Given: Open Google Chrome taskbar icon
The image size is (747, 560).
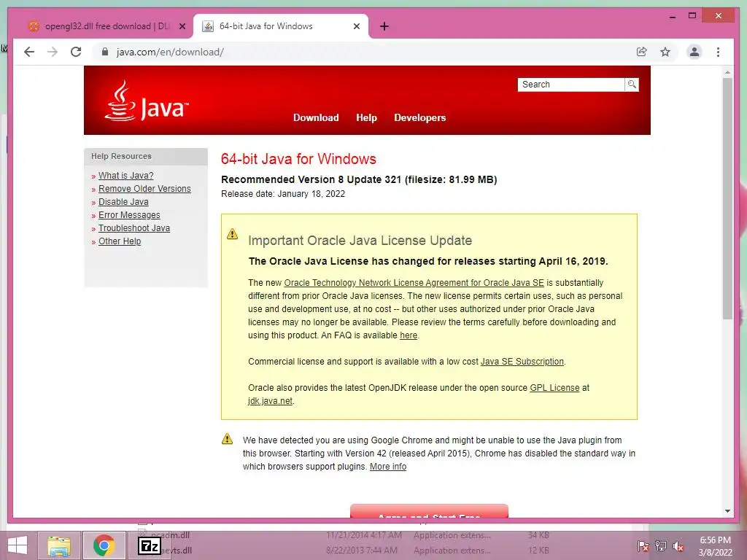Looking at the screenshot, I should 104,545.
